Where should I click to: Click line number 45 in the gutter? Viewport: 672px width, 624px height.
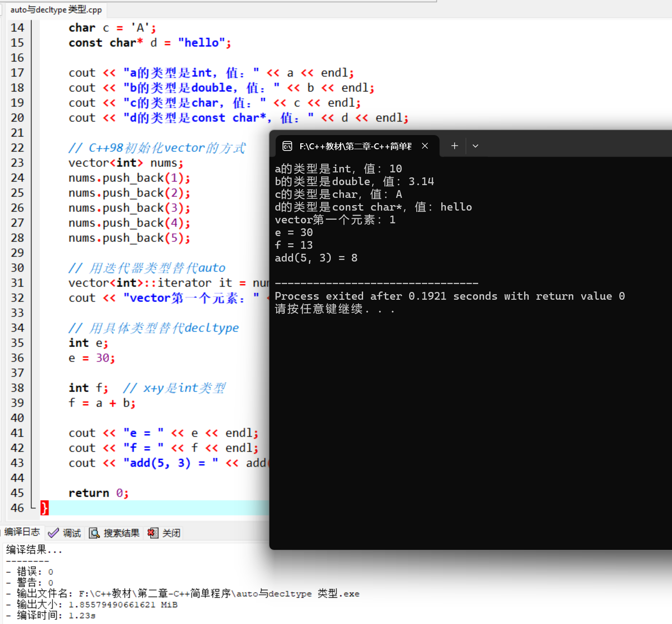tap(17, 493)
